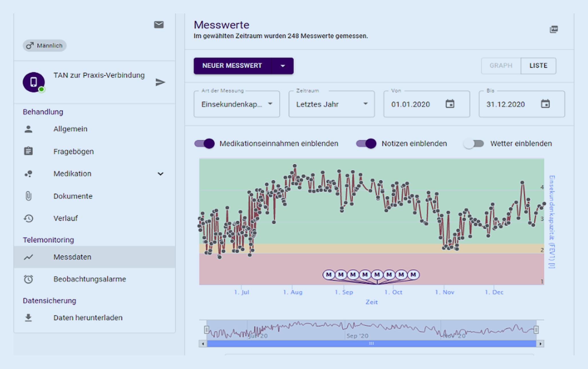Viewport: 588px width, 369px height.
Task: Open dropdown arrow beside NEUER MESSWERT
Action: pos(283,66)
